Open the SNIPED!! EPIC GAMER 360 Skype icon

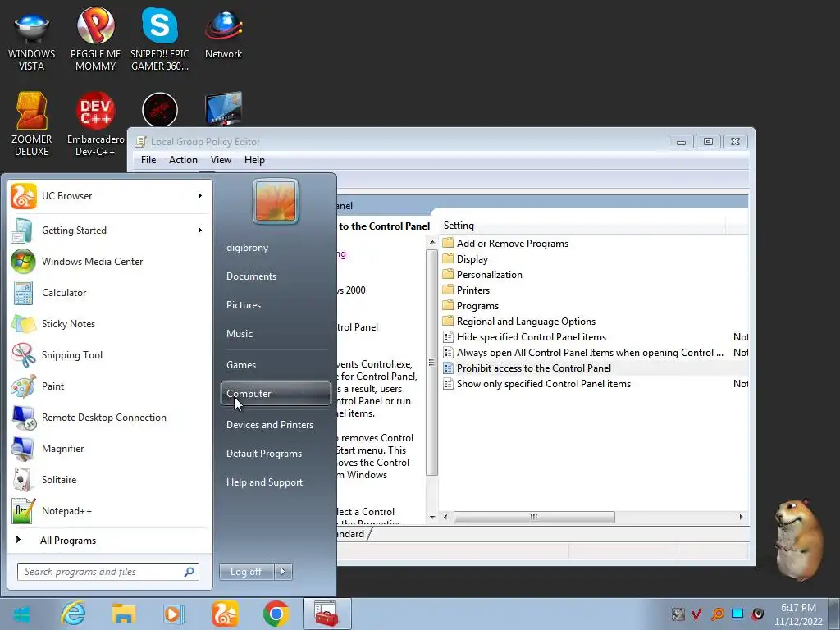[160, 40]
